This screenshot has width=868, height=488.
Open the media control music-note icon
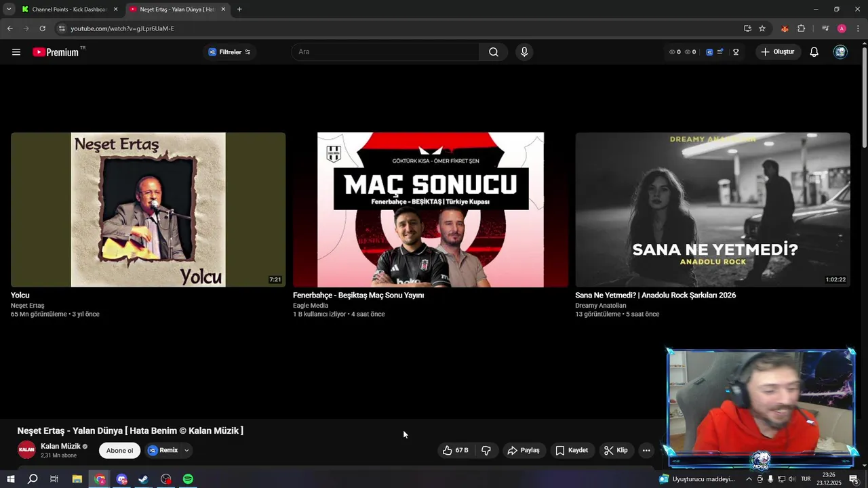(x=825, y=28)
